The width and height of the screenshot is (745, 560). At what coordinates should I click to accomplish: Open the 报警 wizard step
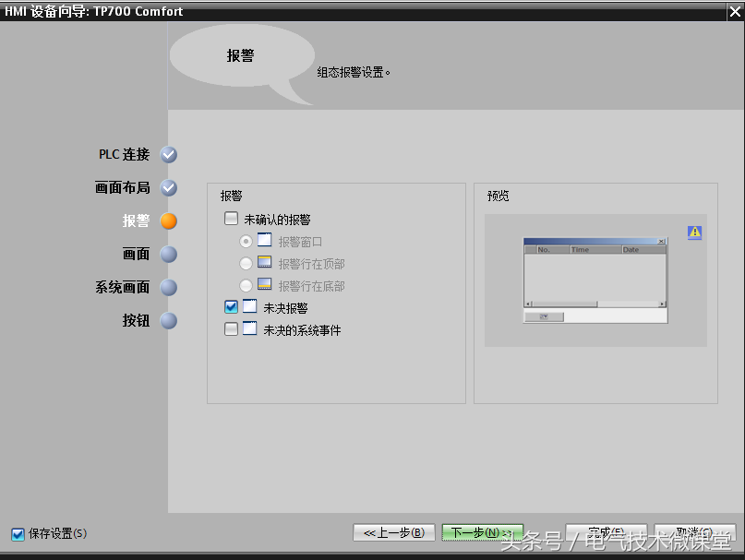click(x=136, y=221)
